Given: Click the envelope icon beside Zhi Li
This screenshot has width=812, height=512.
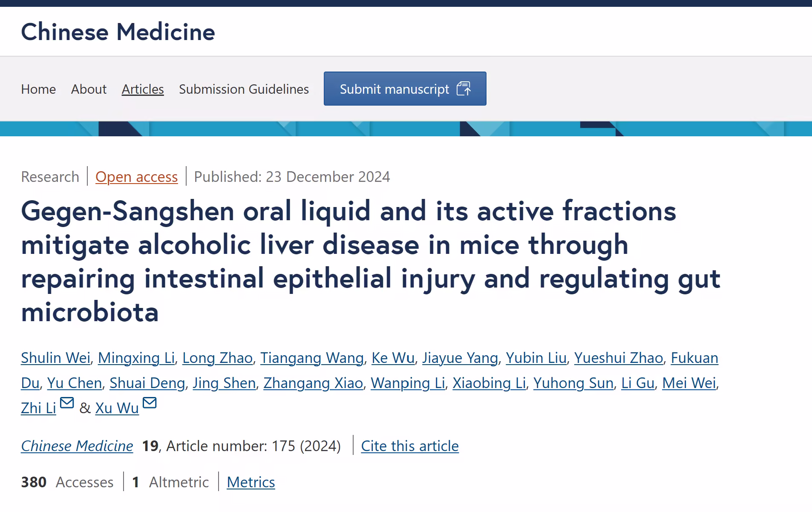Looking at the screenshot, I should pos(67,403).
